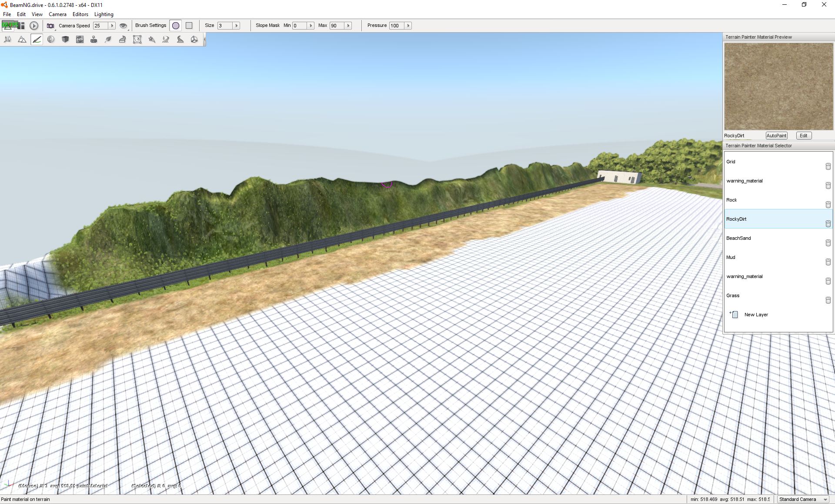Click the RockyDirt material preview thumbnail
The height and width of the screenshot is (504, 835).
(778, 86)
